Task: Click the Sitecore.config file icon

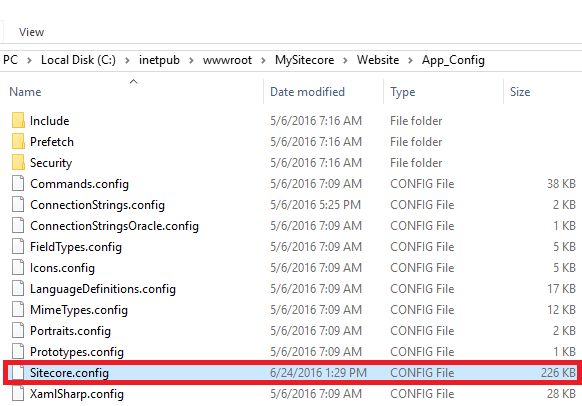Action: pos(18,373)
